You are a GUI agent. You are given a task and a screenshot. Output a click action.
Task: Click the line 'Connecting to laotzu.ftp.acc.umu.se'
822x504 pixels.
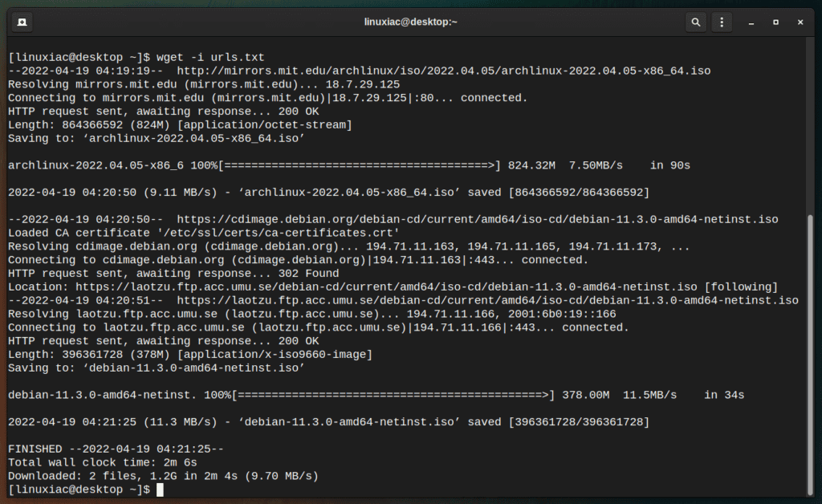[x=319, y=327]
